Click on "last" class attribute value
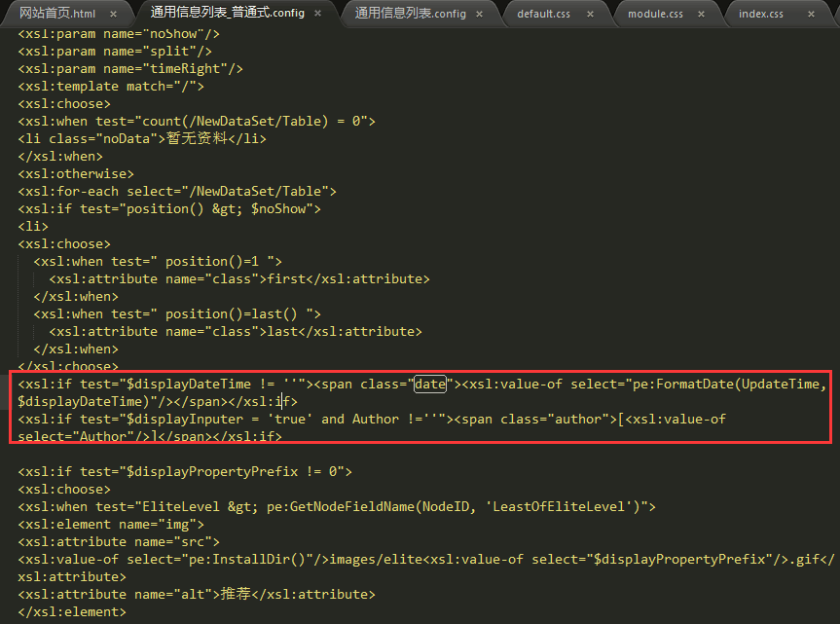Image resolution: width=840 pixels, height=624 pixels. (285, 332)
